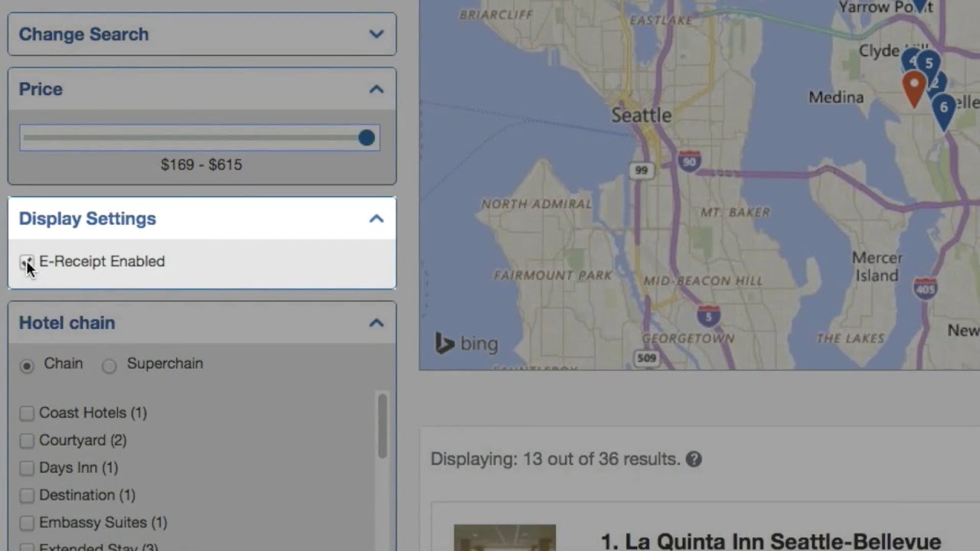
Task: Click the route 99 shield on map
Action: (641, 171)
